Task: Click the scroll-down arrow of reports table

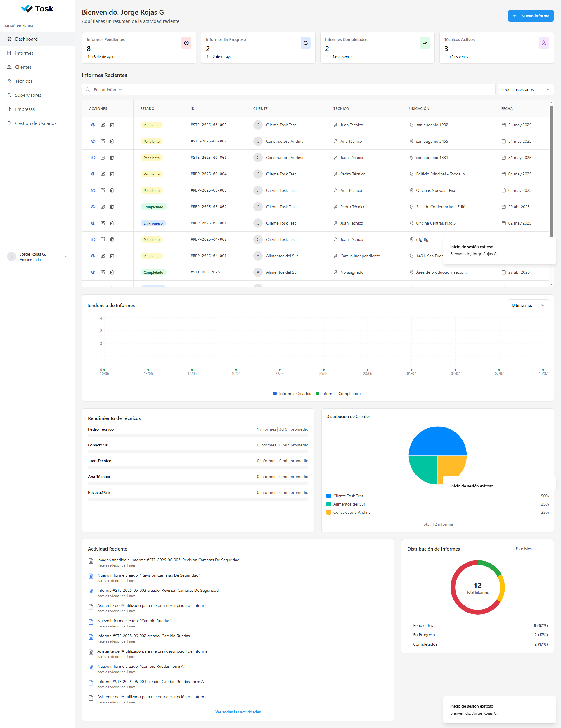Action: pos(551,284)
